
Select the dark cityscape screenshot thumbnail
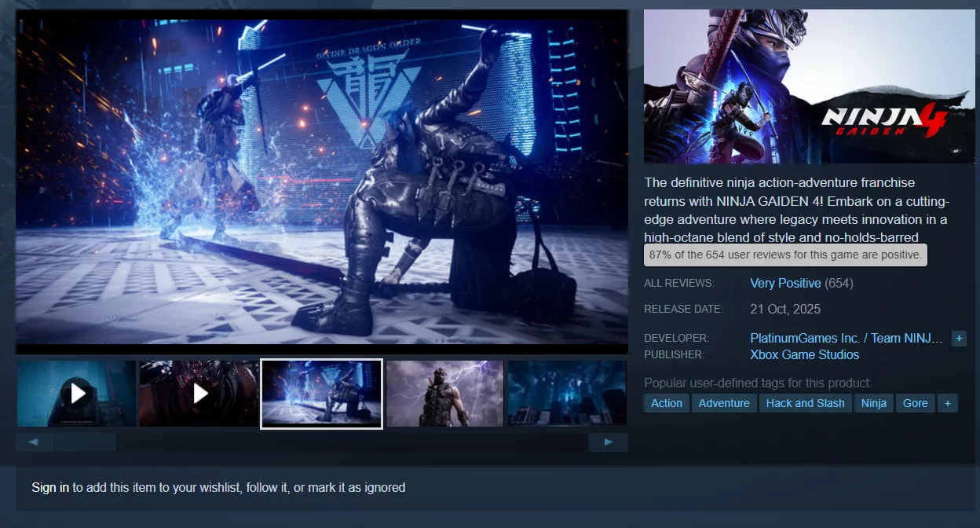click(x=567, y=394)
